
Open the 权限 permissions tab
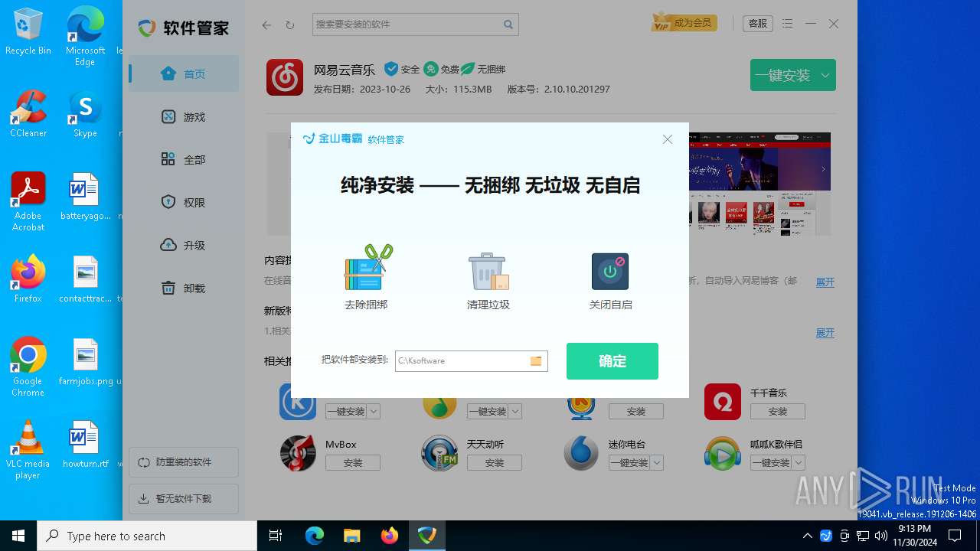tap(184, 203)
